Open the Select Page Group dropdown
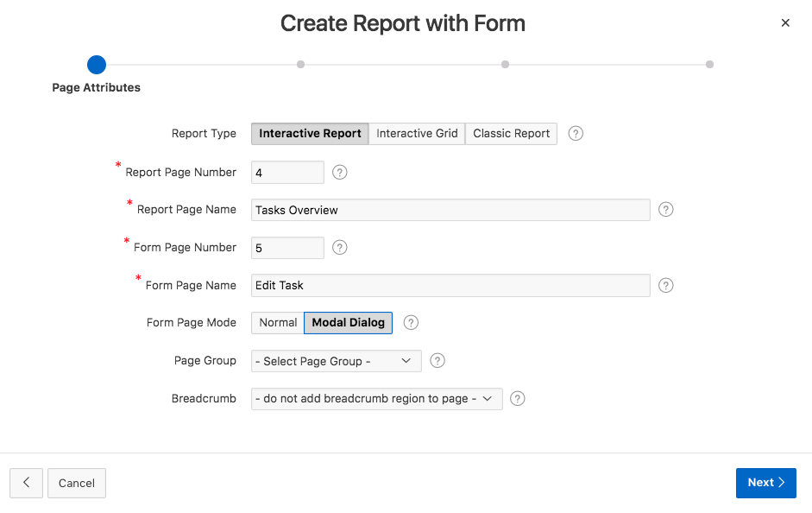 [x=336, y=361]
